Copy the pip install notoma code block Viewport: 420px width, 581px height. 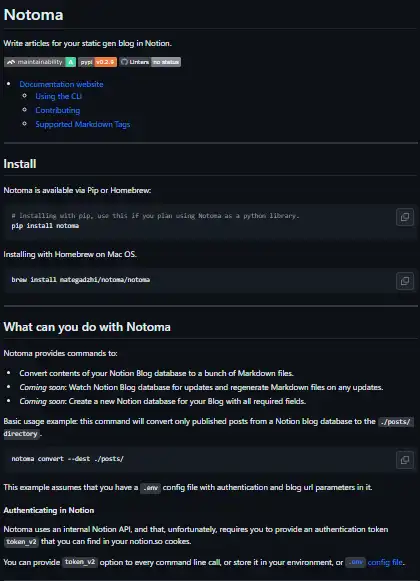[405, 217]
